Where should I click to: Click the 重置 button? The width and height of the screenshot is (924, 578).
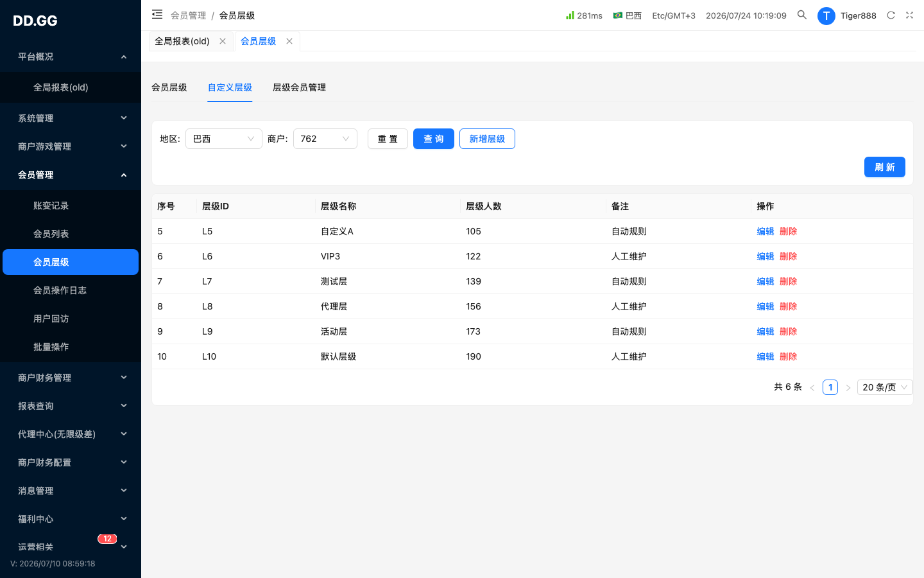[x=388, y=139]
